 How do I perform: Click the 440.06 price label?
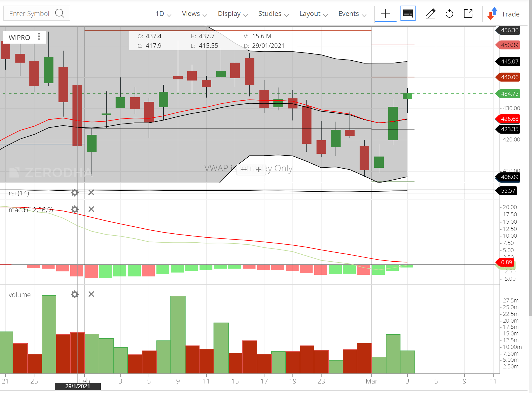pyautogui.click(x=508, y=77)
